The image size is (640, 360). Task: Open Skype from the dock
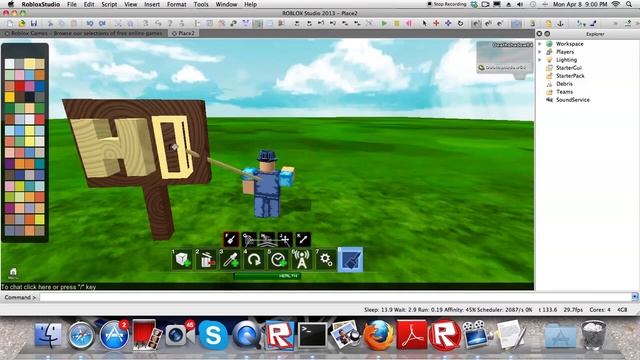[213, 336]
